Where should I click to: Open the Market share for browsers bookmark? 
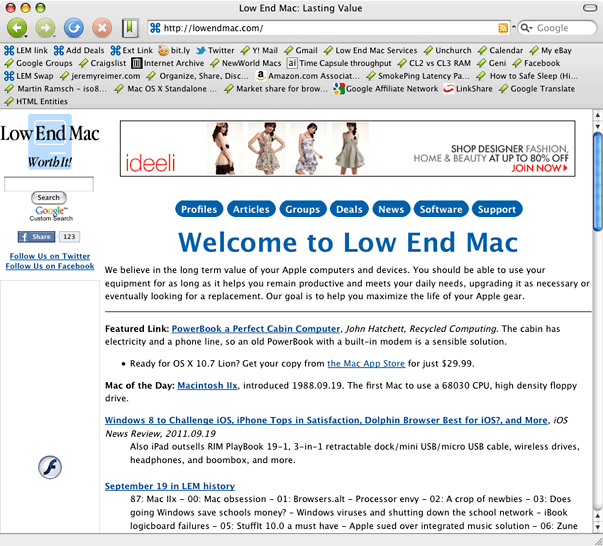[x=276, y=89]
